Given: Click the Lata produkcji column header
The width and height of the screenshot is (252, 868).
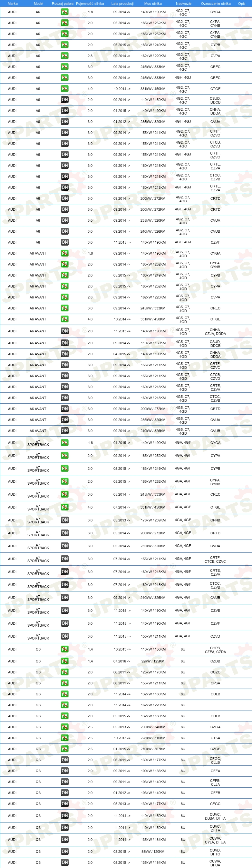Looking at the screenshot, I should (x=122, y=4).
